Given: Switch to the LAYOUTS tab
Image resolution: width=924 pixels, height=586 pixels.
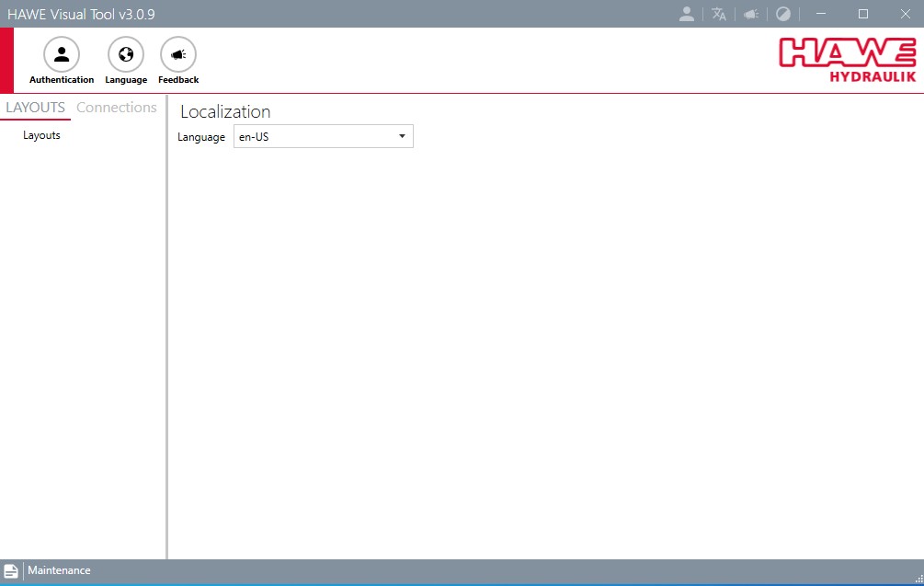Looking at the screenshot, I should point(35,108).
